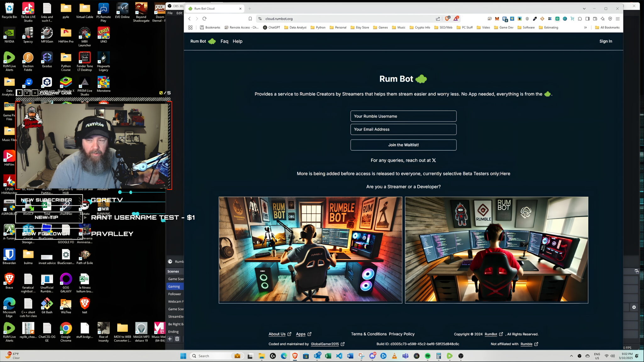Expand hidden icons in the system tray
The height and width of the screenshot is (362, 644).
coord(571,356)
